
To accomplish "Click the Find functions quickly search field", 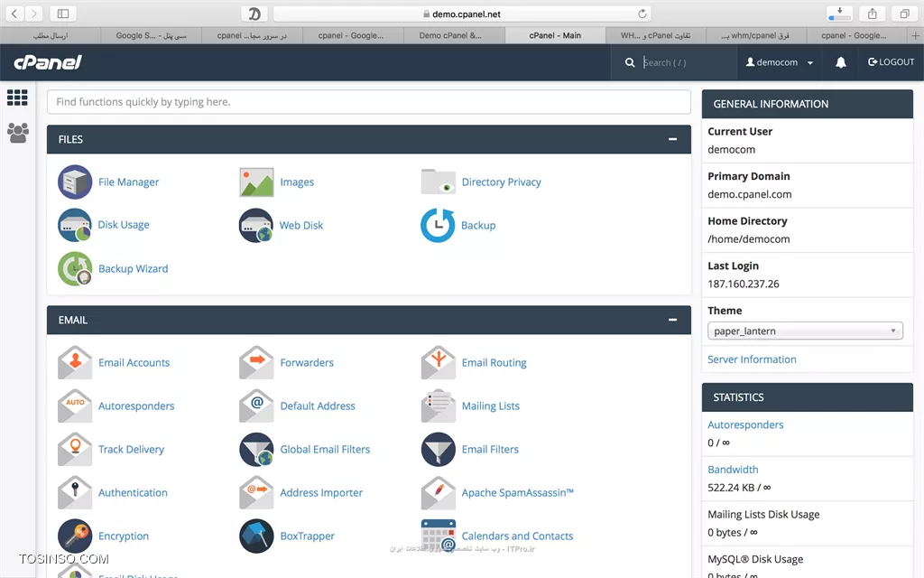I will coord(369,102).
